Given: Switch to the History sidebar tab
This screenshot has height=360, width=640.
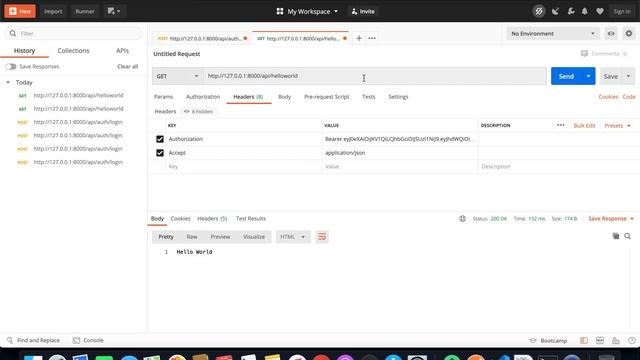Looking at the screenshot, I should [x=24, y=51].
